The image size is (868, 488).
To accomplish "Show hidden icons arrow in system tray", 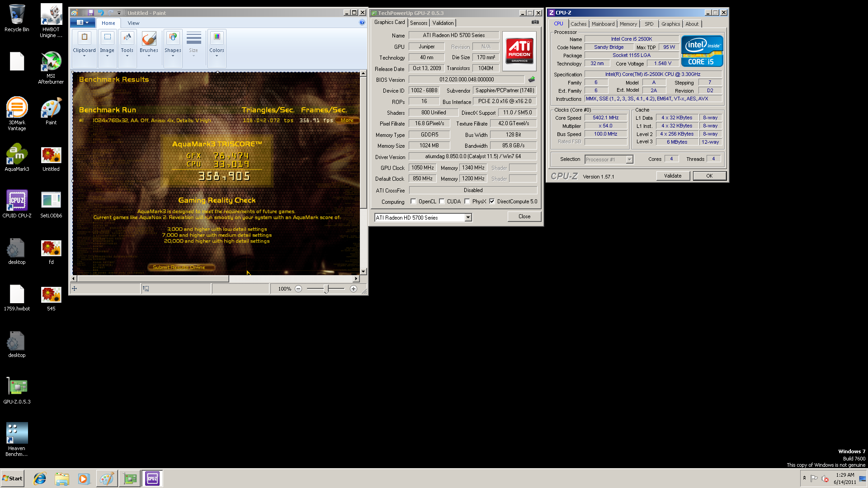I will pos(804,478).
